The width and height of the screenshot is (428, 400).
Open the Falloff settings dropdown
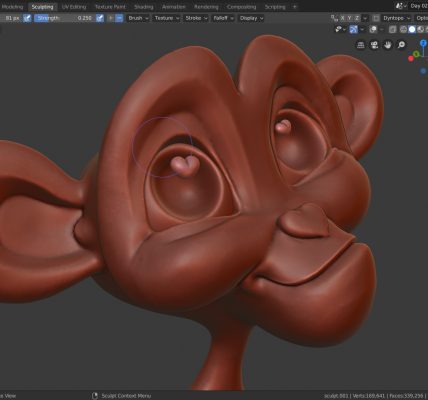223,18
